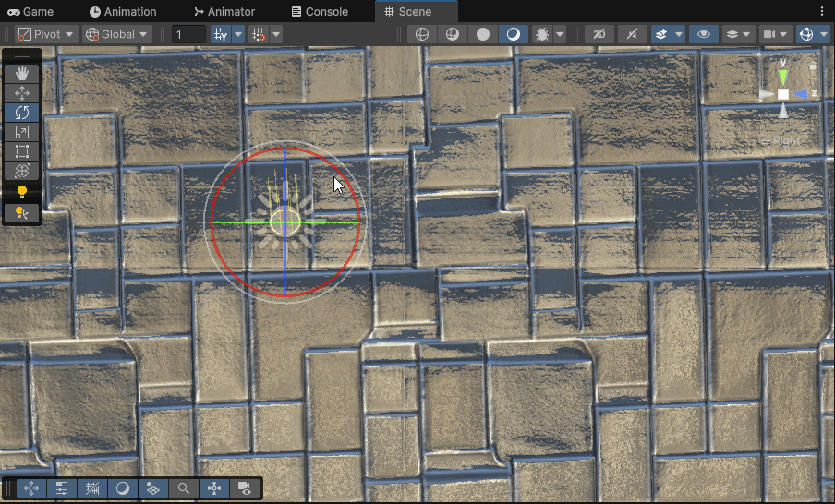Select the Transform tool
Screen dimensions: 835x504
22,171
